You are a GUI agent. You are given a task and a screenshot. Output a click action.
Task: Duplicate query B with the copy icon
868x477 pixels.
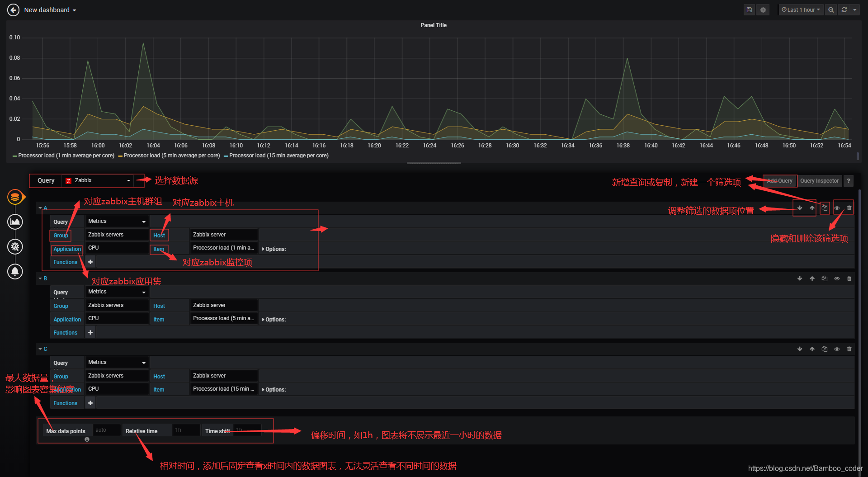pos(825,279)
